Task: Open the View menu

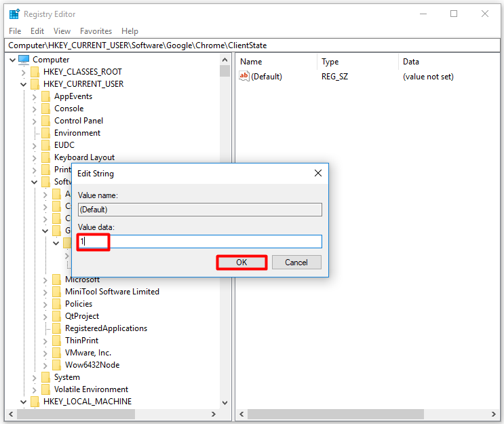Action: point(62,31)
